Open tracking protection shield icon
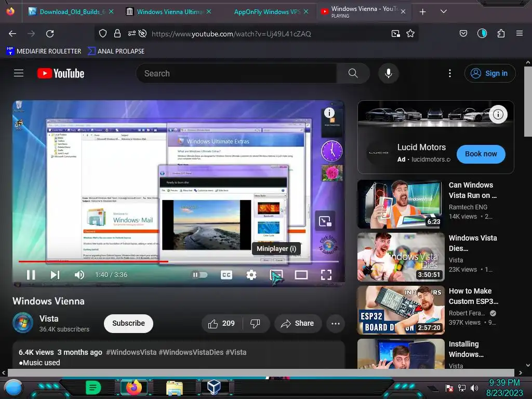Viewport: 532px width, 399px height. [103, 33]
